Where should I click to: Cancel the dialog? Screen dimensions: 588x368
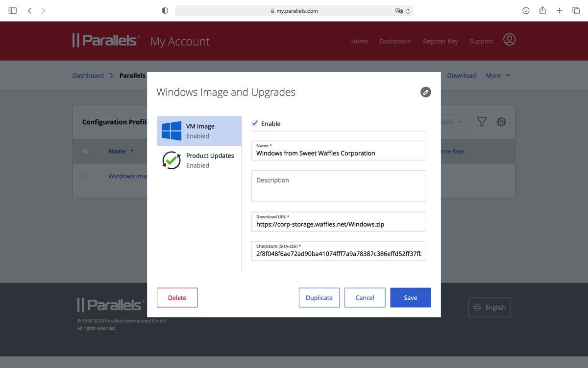pyautogui.click(x=365, y=298)
